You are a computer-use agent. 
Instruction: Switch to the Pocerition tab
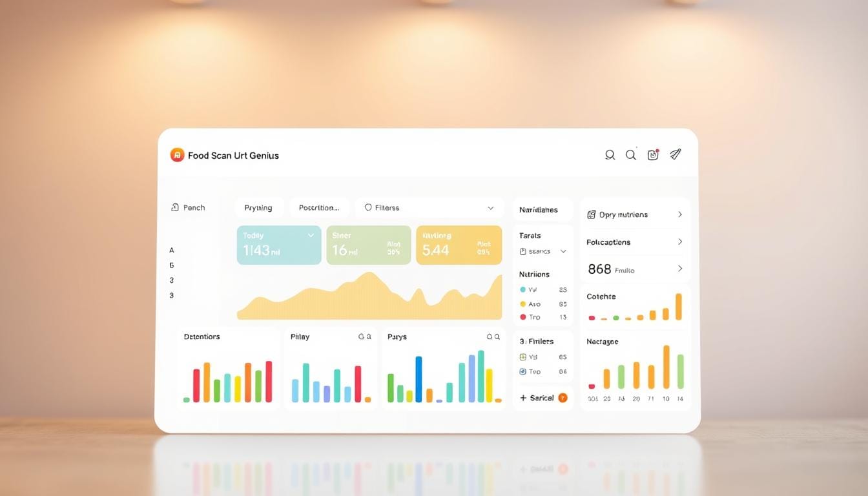[319, 208]
